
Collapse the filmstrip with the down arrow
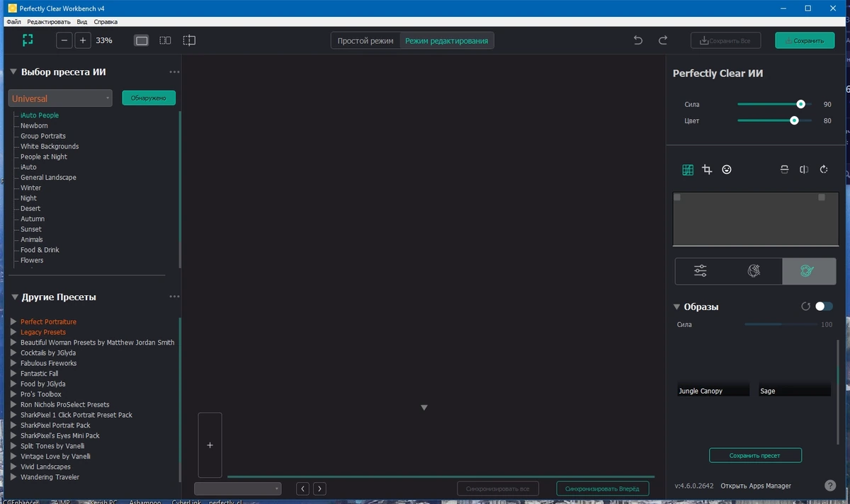point(424,408)
